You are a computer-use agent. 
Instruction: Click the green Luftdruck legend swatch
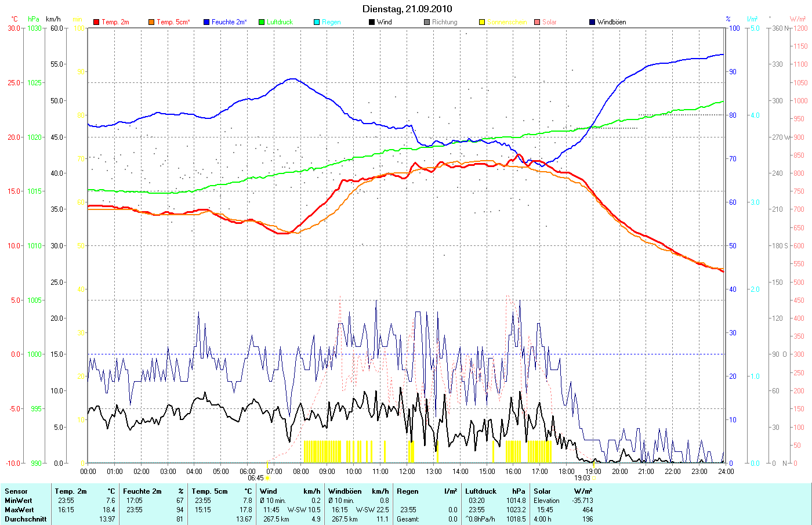(262, 22)
